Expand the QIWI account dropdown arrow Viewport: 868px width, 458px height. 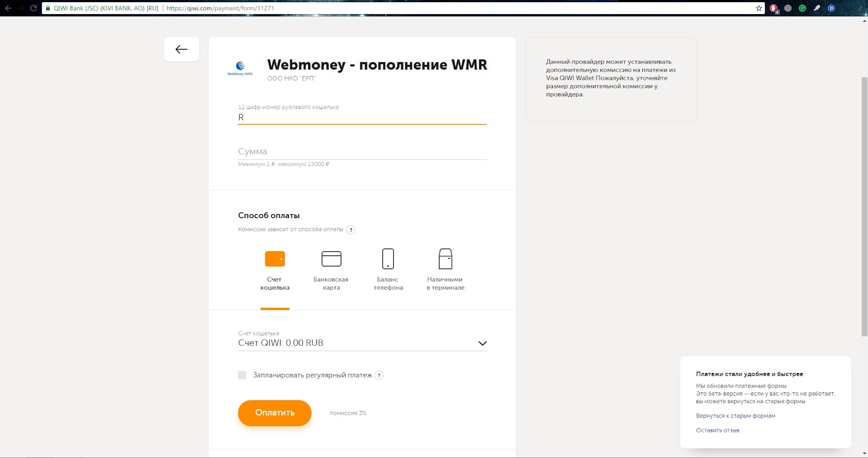pos(482,343)
